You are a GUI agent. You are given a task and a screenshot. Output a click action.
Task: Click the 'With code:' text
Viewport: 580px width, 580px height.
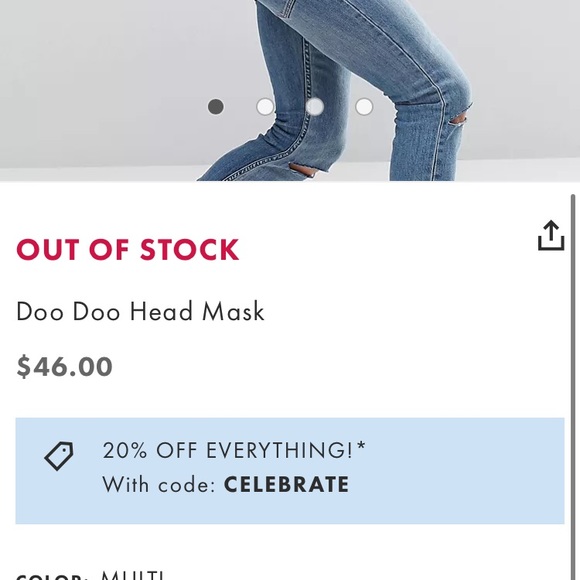click(x=159, y=484)
